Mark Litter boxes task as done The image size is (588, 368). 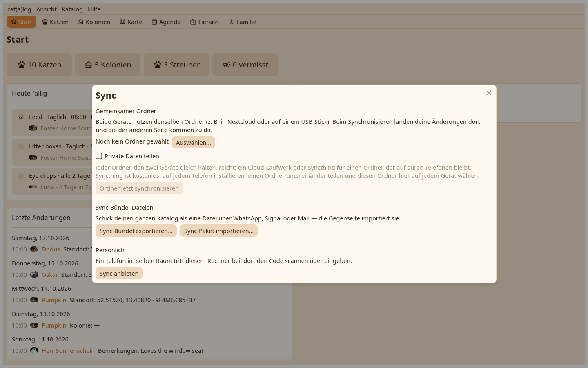[x=21, y=147]
